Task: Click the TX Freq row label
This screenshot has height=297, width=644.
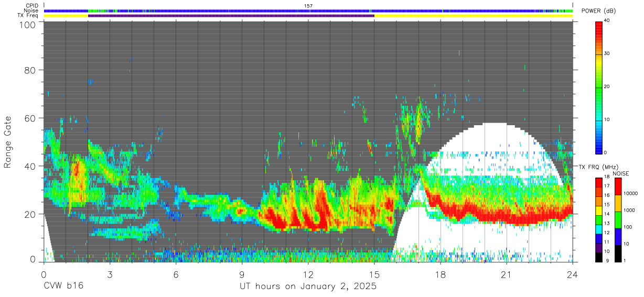Action: [29, 16]
